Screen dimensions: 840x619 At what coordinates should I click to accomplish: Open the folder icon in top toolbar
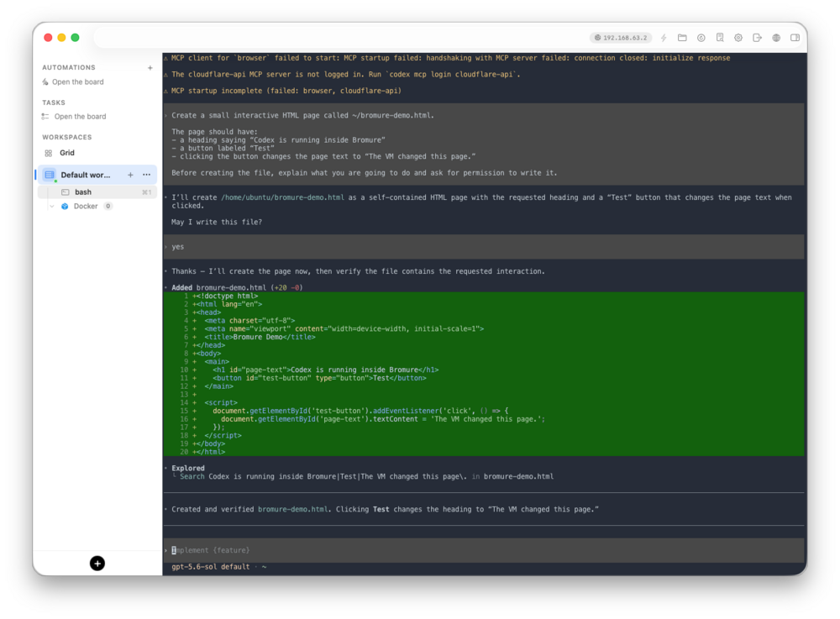coord(682,38)
